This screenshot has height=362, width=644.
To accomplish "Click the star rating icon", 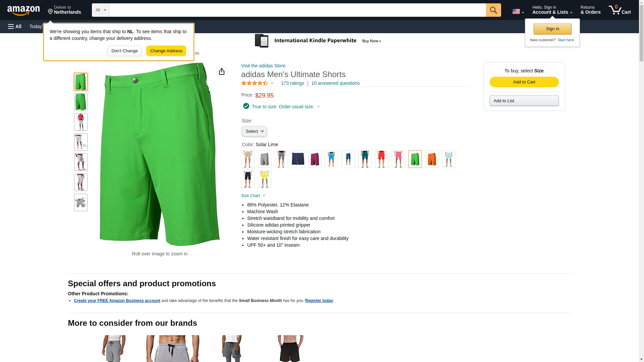I will coord(255,83).
